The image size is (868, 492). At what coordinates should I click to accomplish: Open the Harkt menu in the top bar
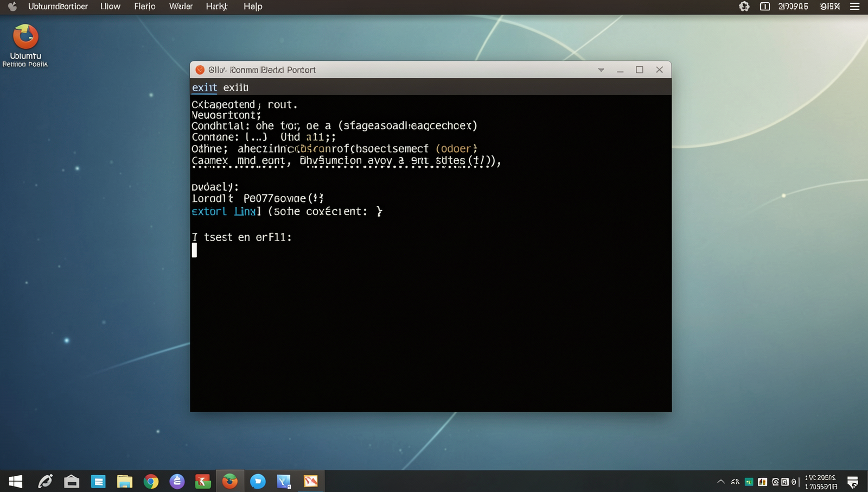(x=216, y=7)
